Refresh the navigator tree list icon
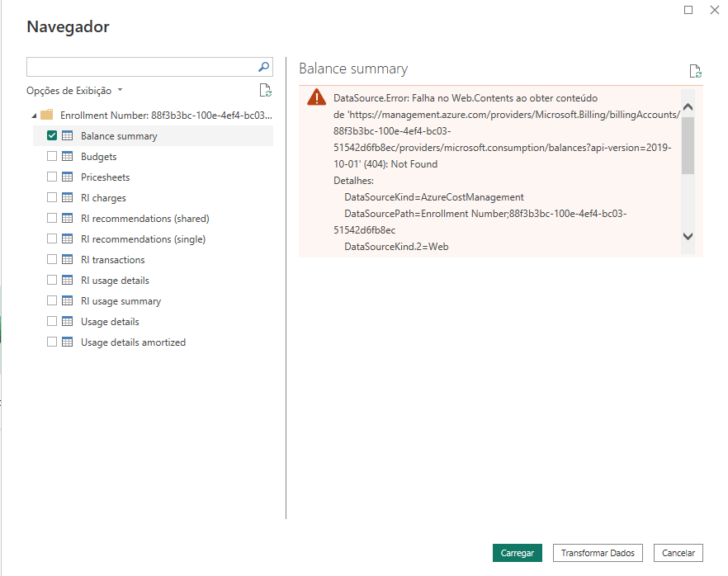Screen dimensions: 728x576 point(265,90)
